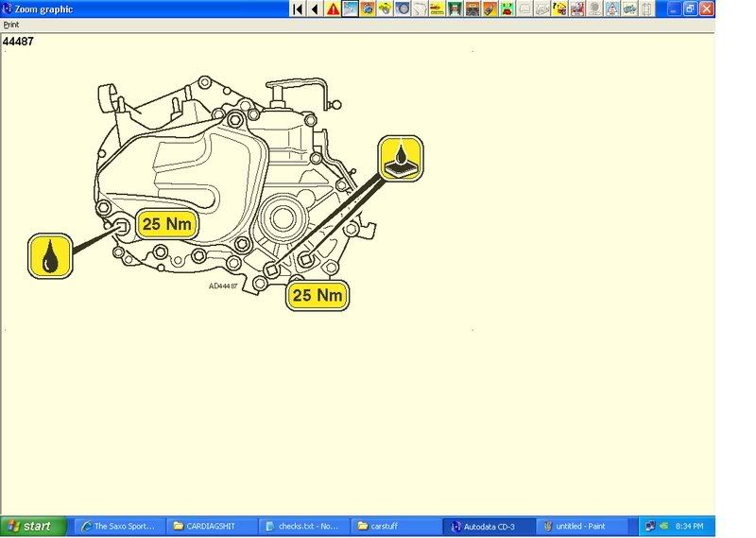Open the red warning triangle icon
Image resolution: width=756 pixels, height=538 pixels.
tap(333, 9)
